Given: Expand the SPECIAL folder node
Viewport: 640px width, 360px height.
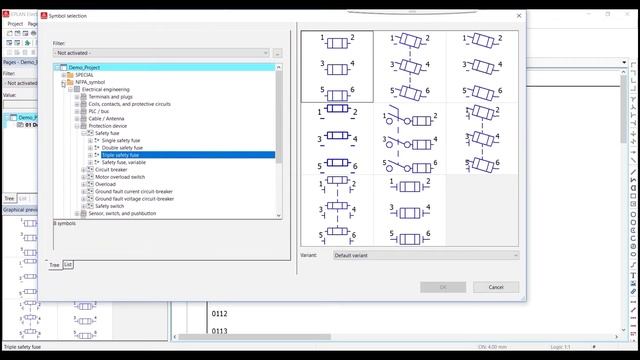Looking at the screenshot, I should tap(63, 75).
